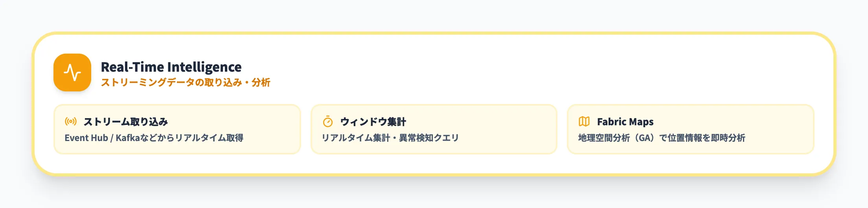The height and width of the screenshot is (208, 868).
Task: Click the リアルタイム集計・異常検知クエリ description
Action: point(390,138)
